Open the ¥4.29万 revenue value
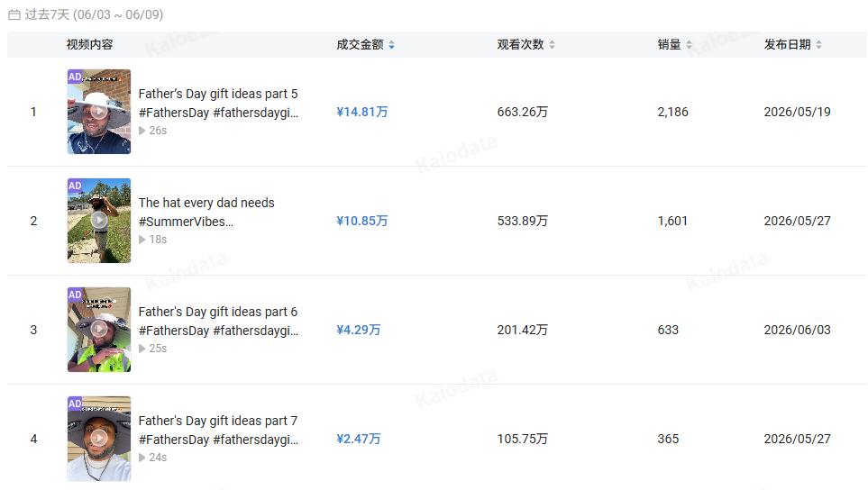The height and width of the screenshot is (490, 868). pos(359,330)
